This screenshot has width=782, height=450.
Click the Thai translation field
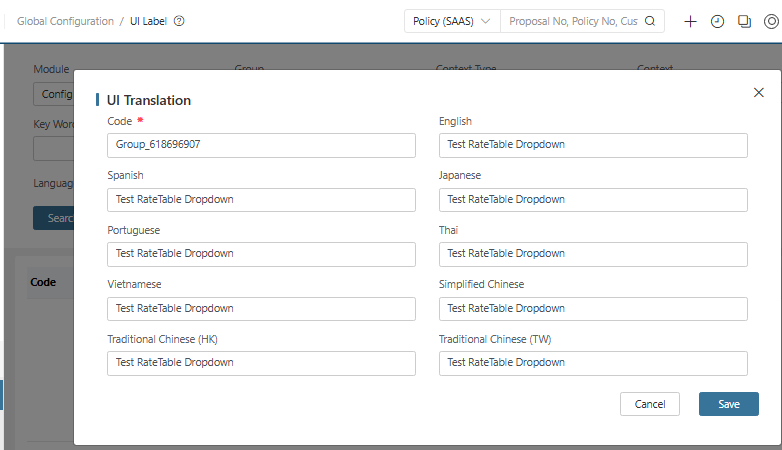pos(593,254)
